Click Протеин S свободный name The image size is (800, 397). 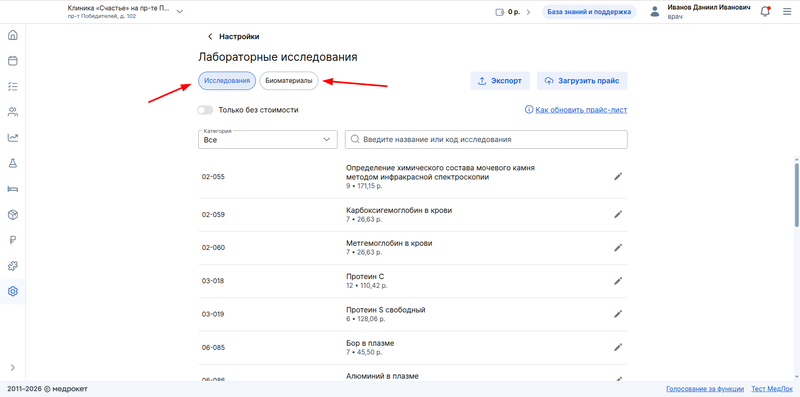point(386,310)
